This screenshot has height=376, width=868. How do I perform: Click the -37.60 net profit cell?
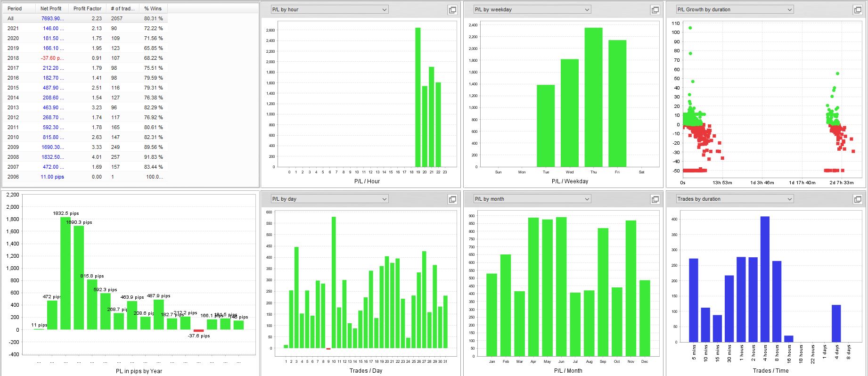(52, 58)
